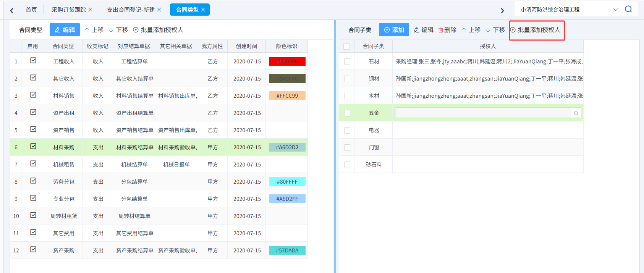Click the red #F20000 color swatch for 工程收入

click(x=287, y=61)
